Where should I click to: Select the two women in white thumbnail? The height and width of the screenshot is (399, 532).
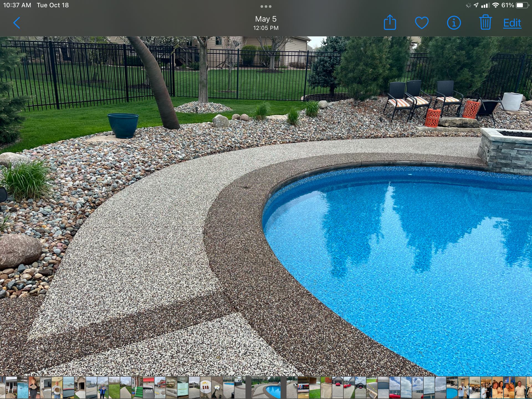tap(497, 387)
